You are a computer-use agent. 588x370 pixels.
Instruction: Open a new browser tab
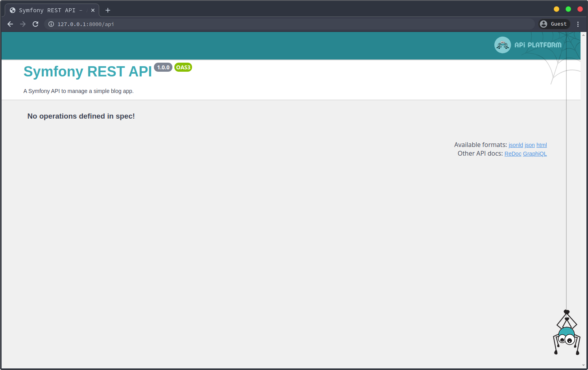[108, 10]
